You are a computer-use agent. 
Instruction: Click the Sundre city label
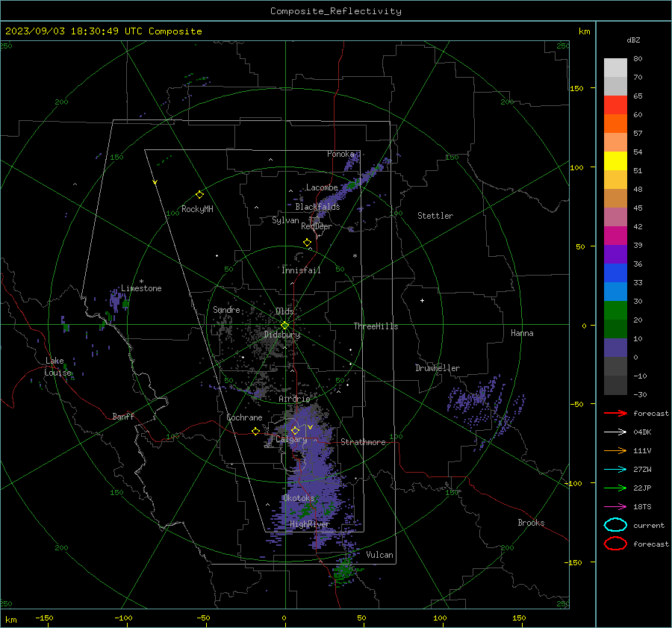point(226,309)
